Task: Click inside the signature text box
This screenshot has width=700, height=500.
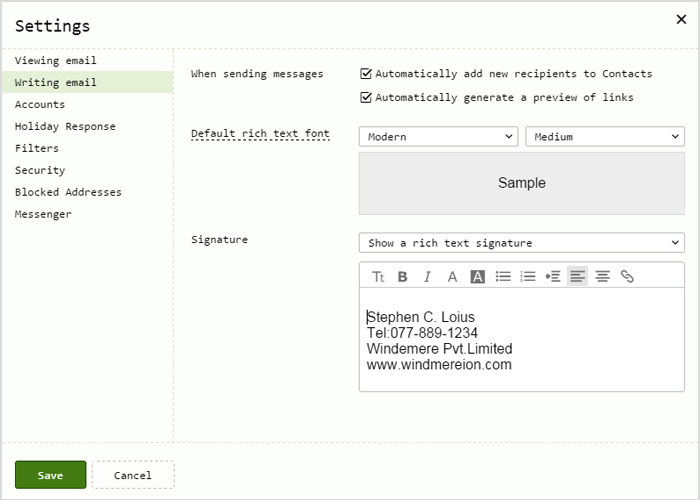Action: [521, 340]
